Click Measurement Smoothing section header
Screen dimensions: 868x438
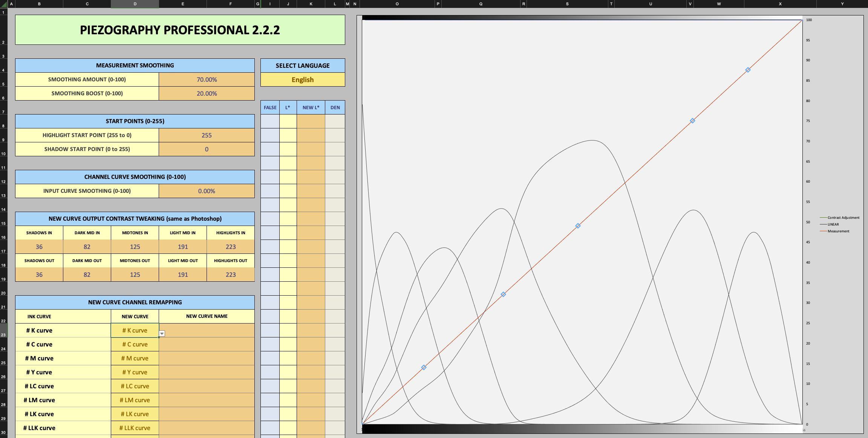click(135, 66)
